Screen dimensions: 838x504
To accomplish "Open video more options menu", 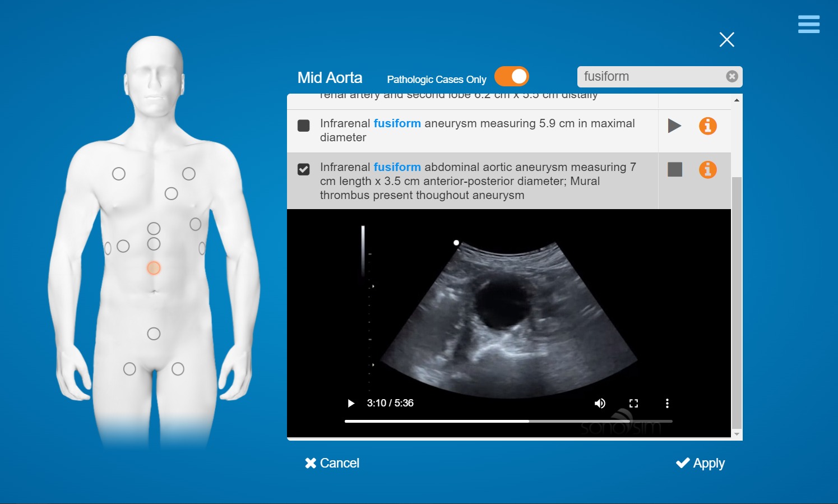I will coord(667,403).
